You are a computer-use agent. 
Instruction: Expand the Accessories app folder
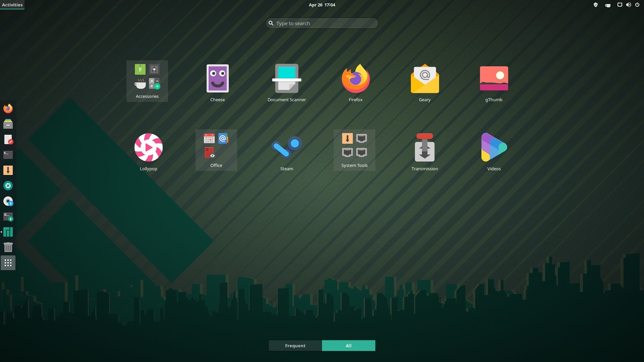pos(147,78)
